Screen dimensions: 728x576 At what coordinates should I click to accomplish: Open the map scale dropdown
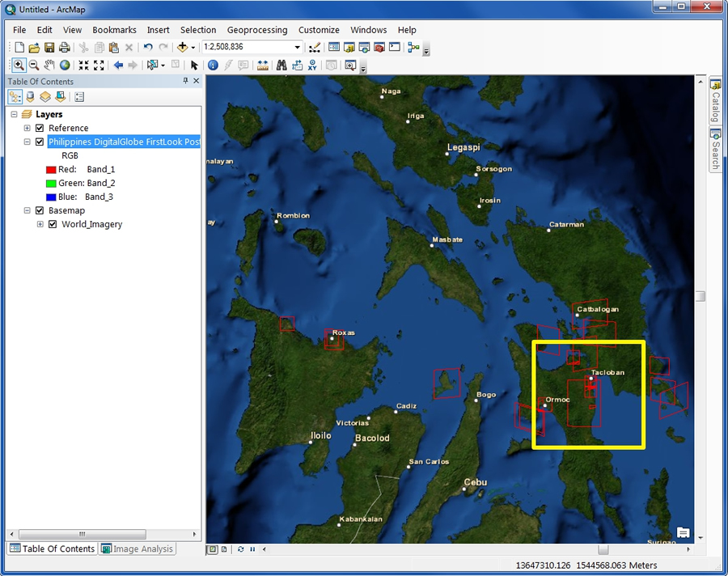pos(296,47)
